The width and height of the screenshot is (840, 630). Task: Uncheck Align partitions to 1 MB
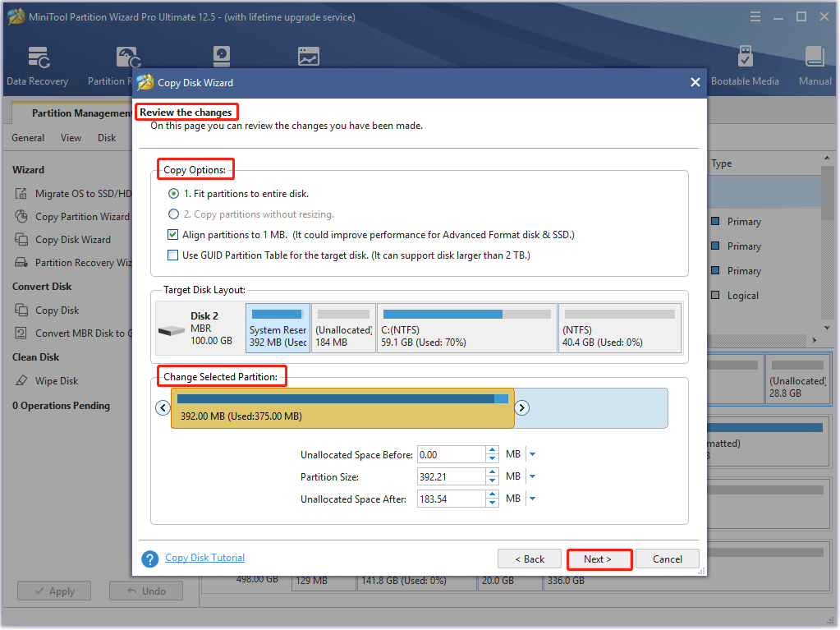click(172, 235)
